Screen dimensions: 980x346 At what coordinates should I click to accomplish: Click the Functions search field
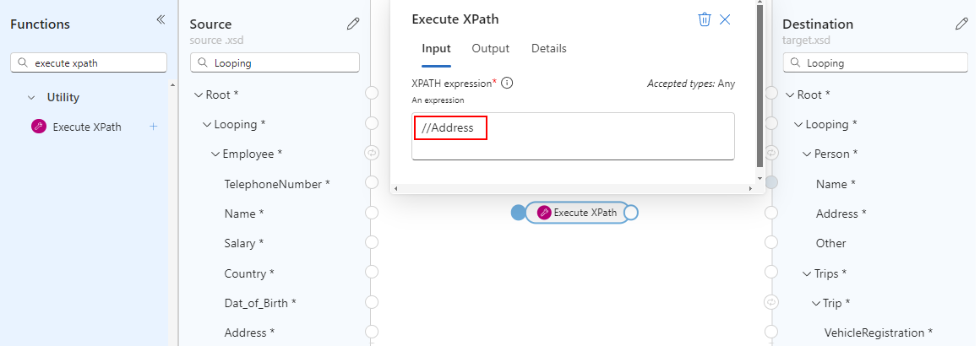tap(89, 62)
